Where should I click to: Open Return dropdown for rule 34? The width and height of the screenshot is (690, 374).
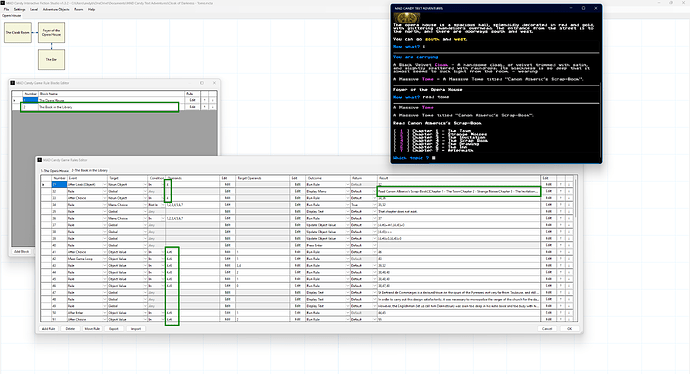374,205
